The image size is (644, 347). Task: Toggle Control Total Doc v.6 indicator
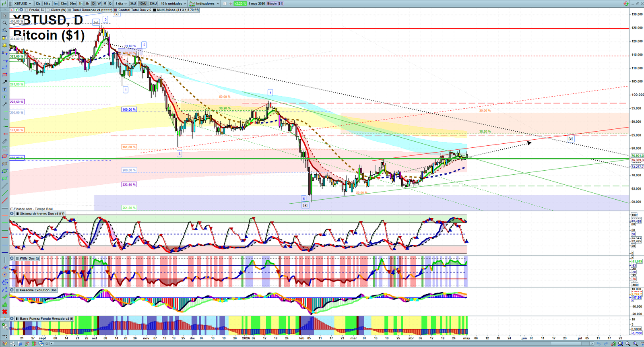coord(116,10)
